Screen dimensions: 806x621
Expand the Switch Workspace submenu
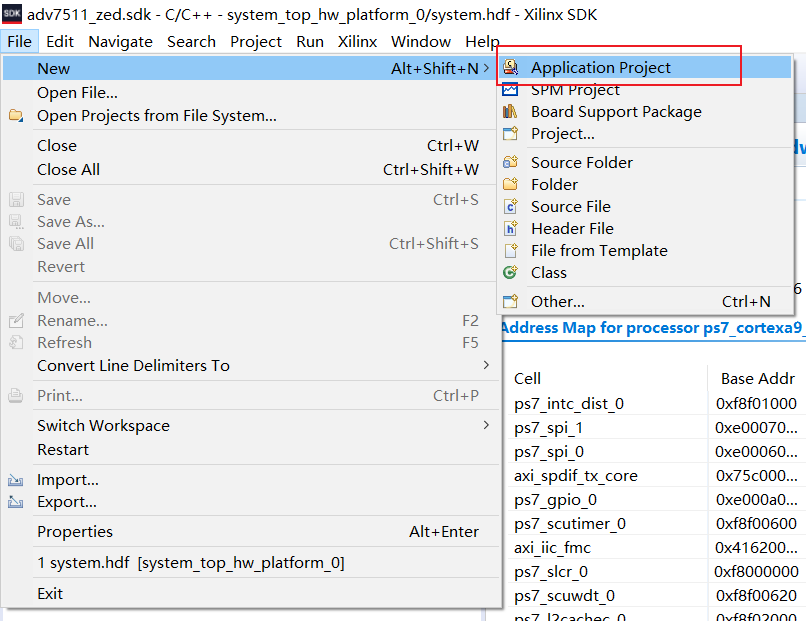pyautogui.click(x=486, y=425)
